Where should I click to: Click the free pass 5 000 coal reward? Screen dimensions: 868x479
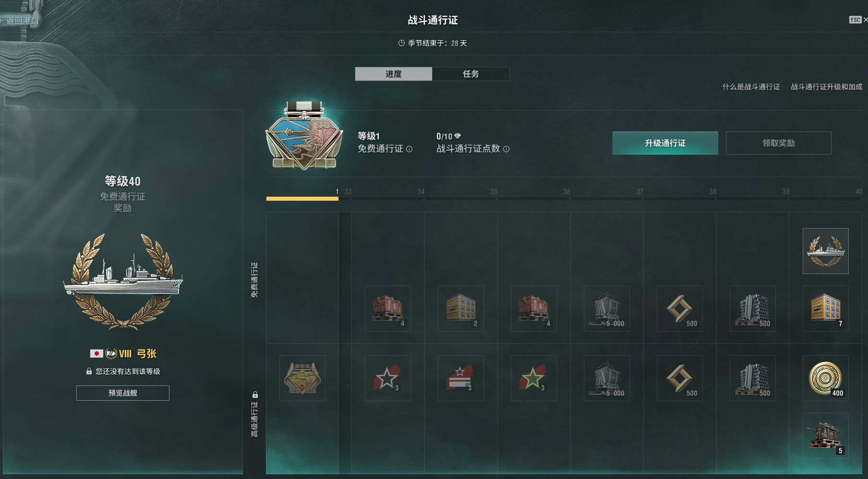(606, 309)
